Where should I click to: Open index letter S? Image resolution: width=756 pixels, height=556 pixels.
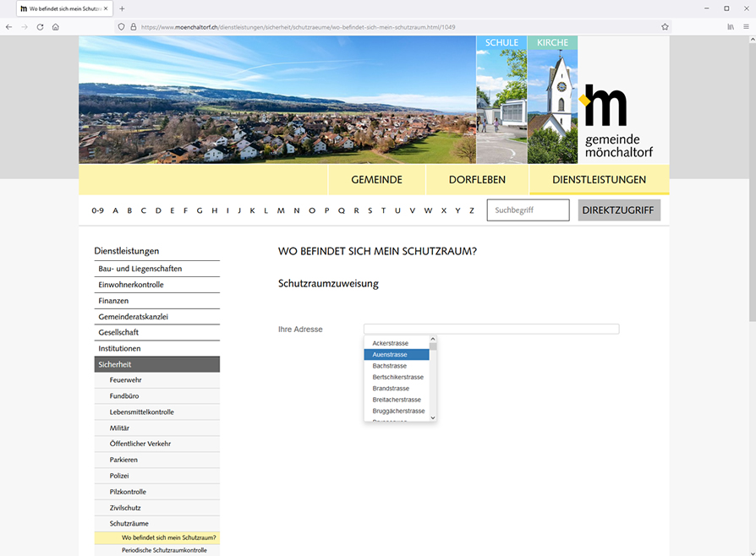(x=370, y=210)
